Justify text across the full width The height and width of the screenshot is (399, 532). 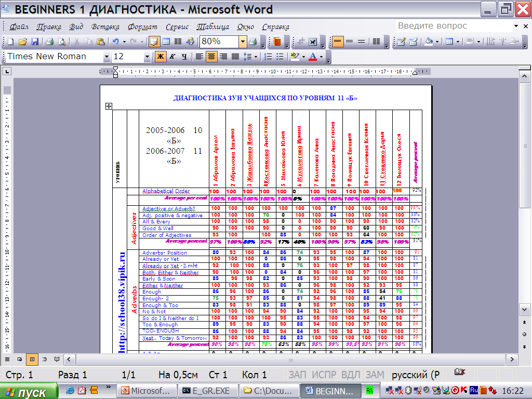(235, 57)
